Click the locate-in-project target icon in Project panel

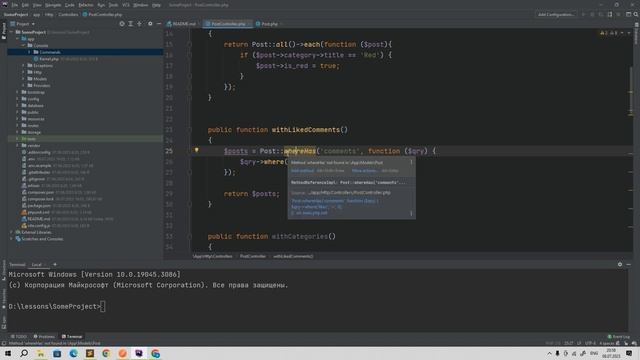tap(122, 24)
